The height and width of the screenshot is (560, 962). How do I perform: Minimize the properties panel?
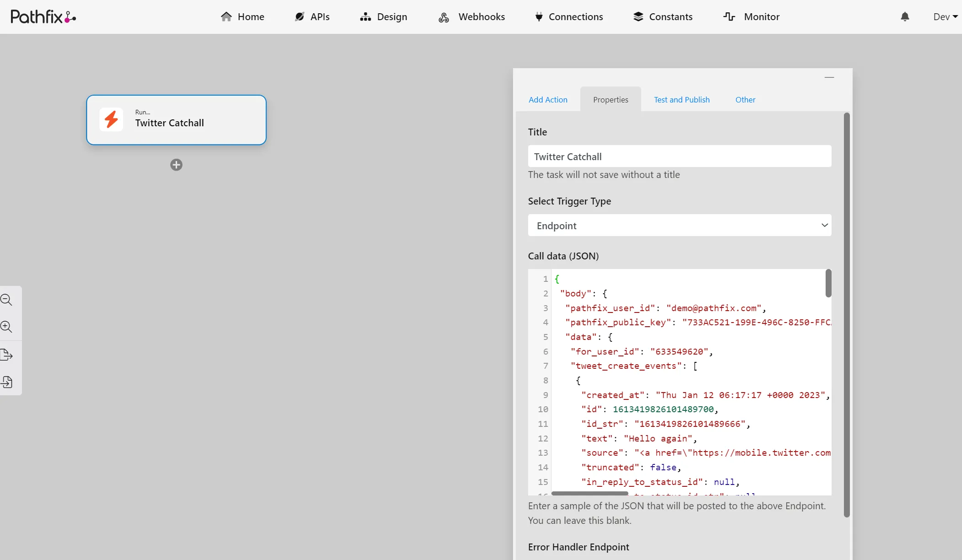(829, 77)
